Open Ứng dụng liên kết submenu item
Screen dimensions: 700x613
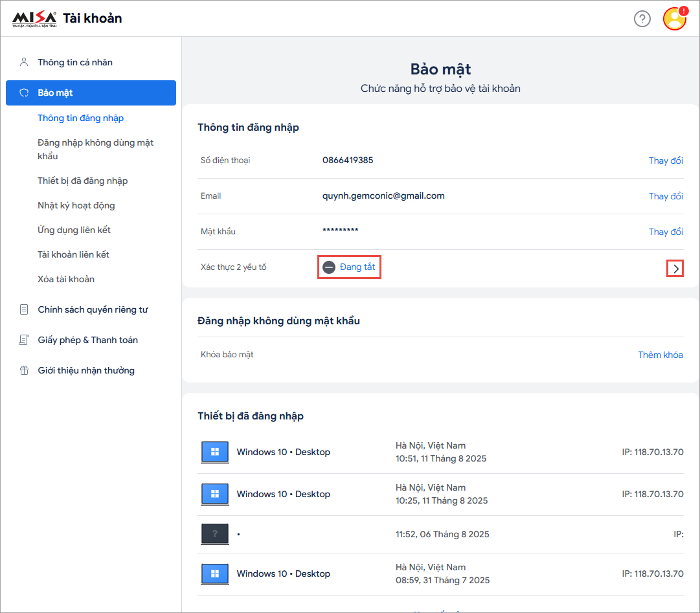coord(74,230)
